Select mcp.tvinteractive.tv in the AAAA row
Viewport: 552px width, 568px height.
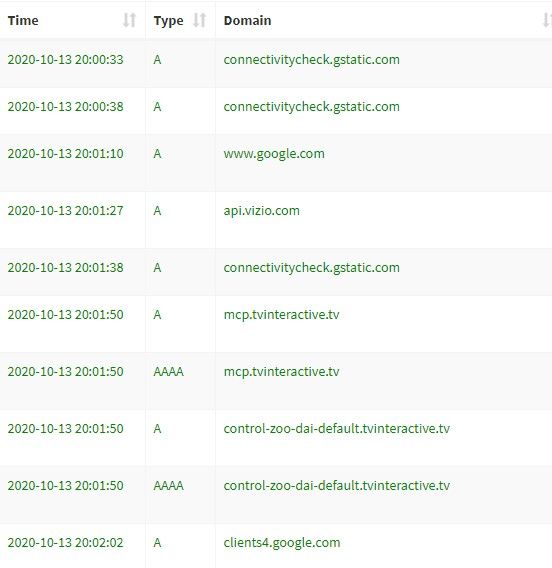click(x=281, y=372)
